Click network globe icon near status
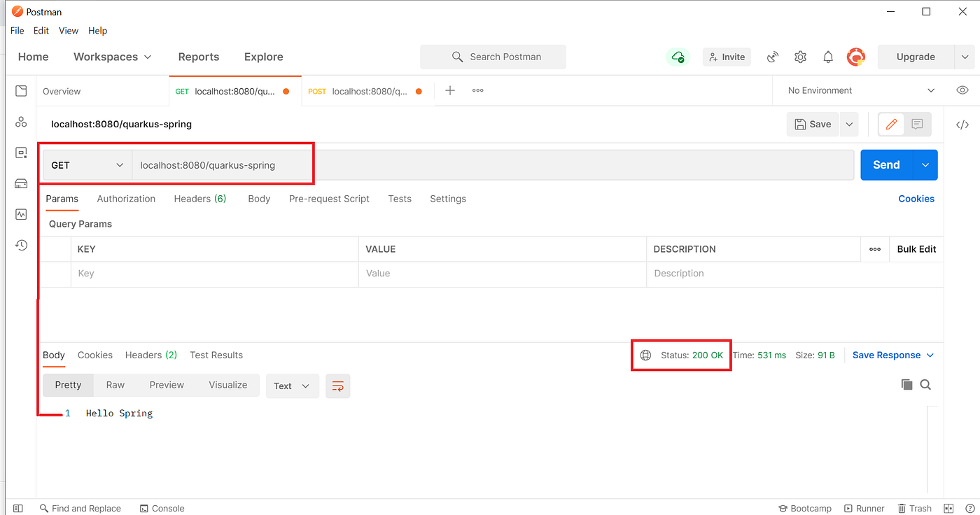Screen dimensions: 980x515 [645, 355]
